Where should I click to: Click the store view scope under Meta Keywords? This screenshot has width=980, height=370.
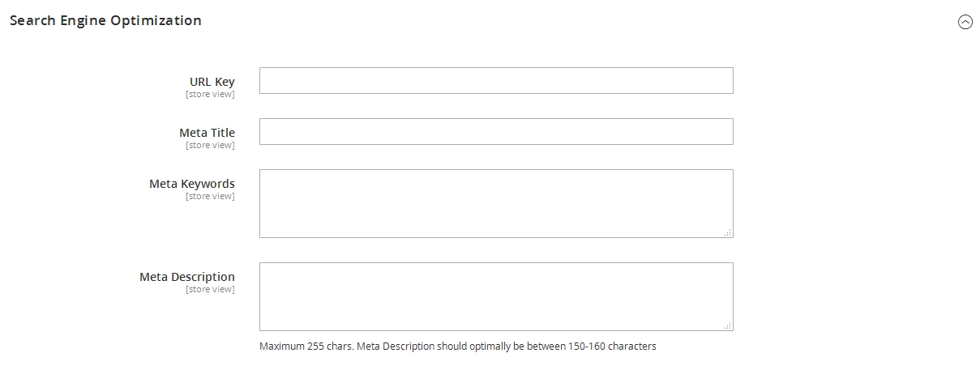[x=210, y=197]
